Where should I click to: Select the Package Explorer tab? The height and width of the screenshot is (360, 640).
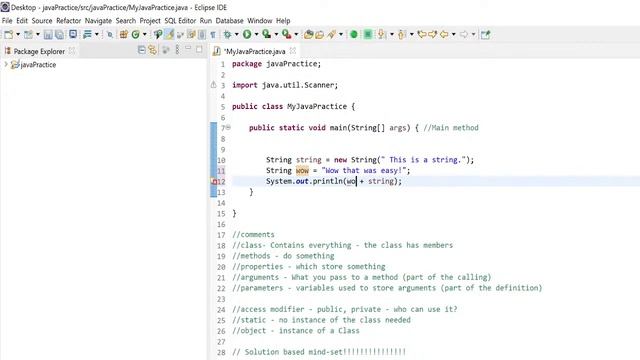[x=39, y=51]
